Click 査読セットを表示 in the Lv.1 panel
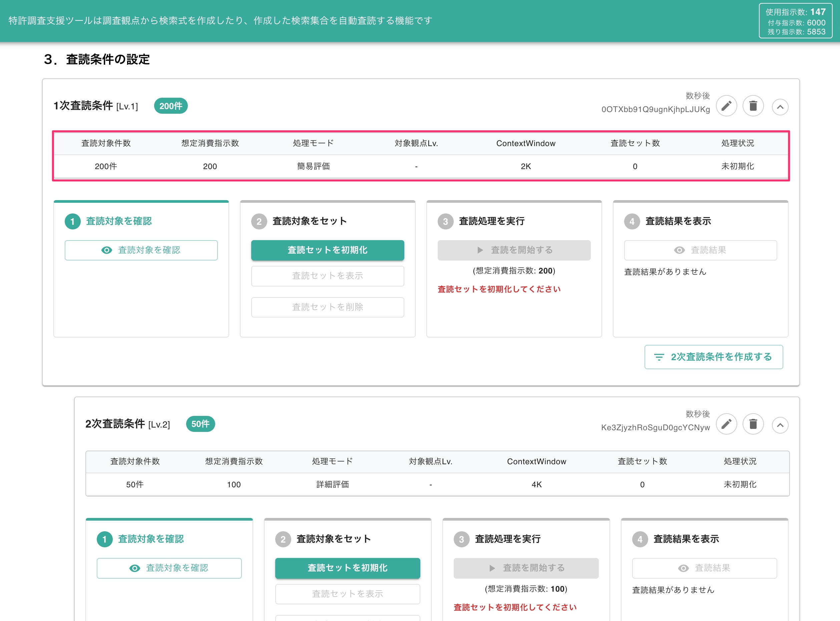 pyautogui.click(x=328, y=276)
